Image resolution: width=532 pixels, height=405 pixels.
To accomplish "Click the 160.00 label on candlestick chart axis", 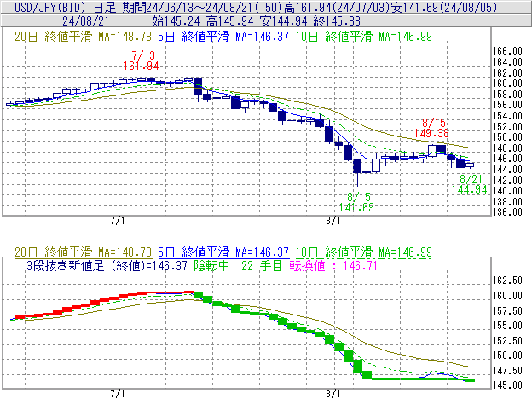I will (507, 84).
